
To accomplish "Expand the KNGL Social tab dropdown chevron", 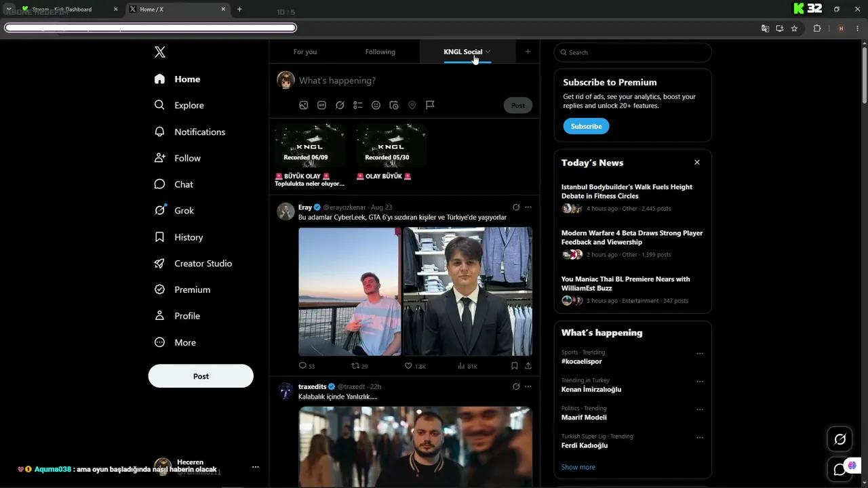I will [488, 52].
